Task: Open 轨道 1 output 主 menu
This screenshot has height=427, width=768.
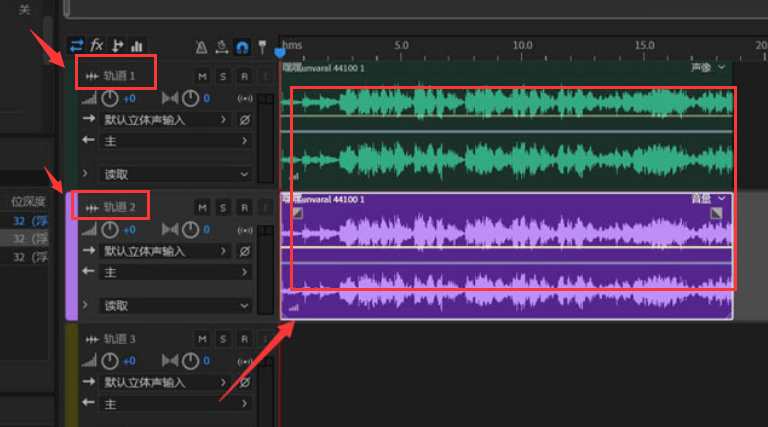Action: click(x=176, y=141)
